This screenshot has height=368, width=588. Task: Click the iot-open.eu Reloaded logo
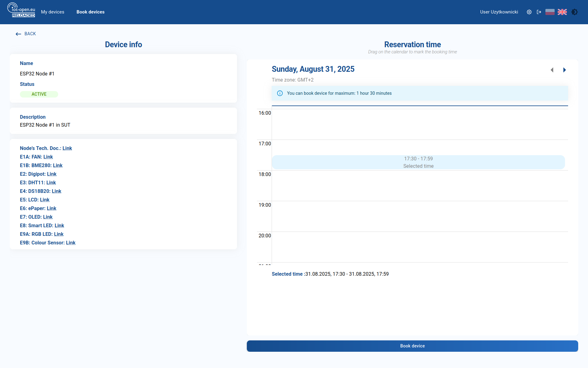[21, 10]
